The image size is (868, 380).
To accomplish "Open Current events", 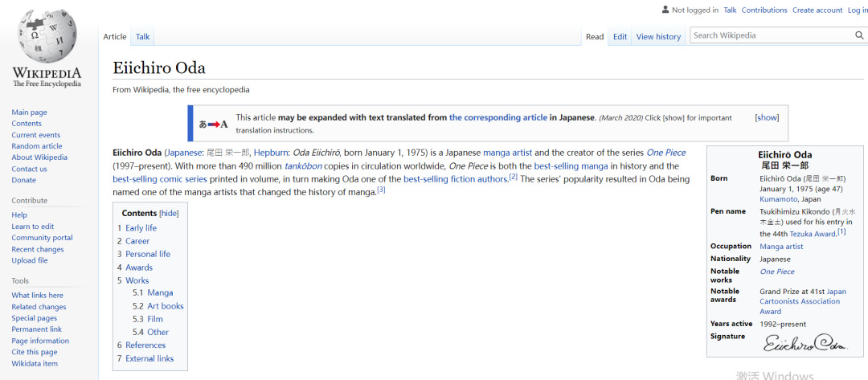I will 36,135.
